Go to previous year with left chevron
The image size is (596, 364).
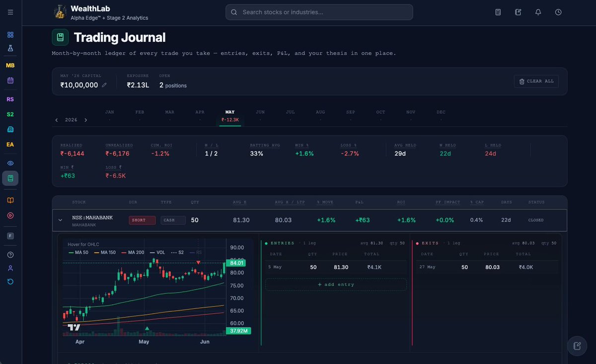pyautogui.click(x=57, y=120)
